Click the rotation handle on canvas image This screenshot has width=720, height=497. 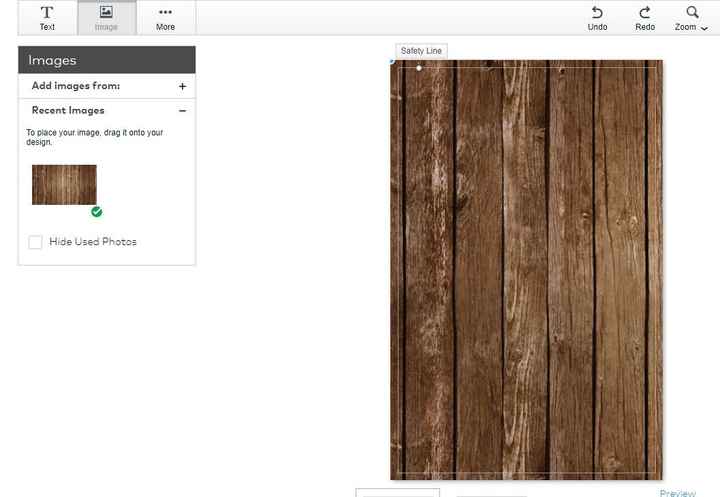pos(419,68)
